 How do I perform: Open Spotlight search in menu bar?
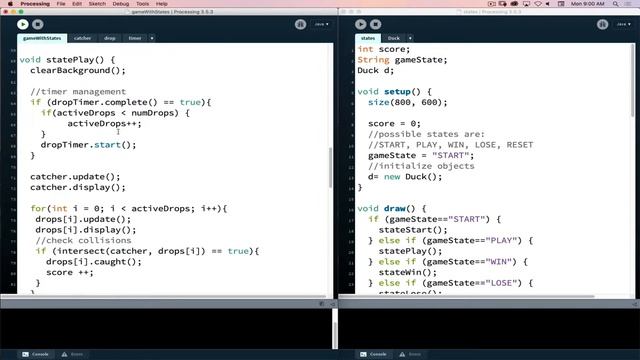[615, 4]
